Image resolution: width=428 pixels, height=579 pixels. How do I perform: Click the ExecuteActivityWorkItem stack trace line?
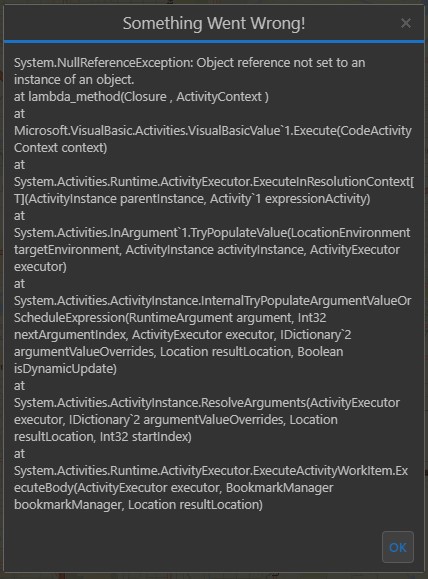pos(211,470)
